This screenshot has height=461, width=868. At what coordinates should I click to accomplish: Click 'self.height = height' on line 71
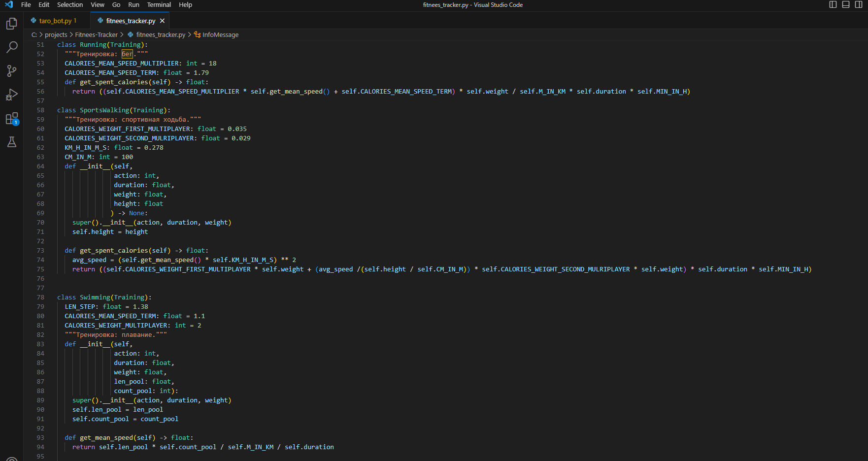pyautogui.click(x=110, y=231)
